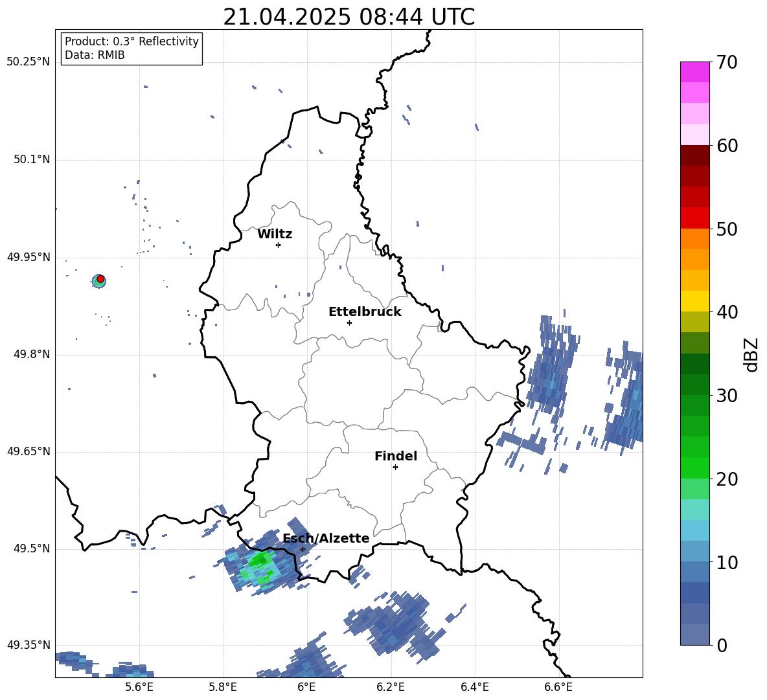Screen dimensions: 767x700
Task: Click the 20 tick label on colorbar
Action: coord(727,479)
